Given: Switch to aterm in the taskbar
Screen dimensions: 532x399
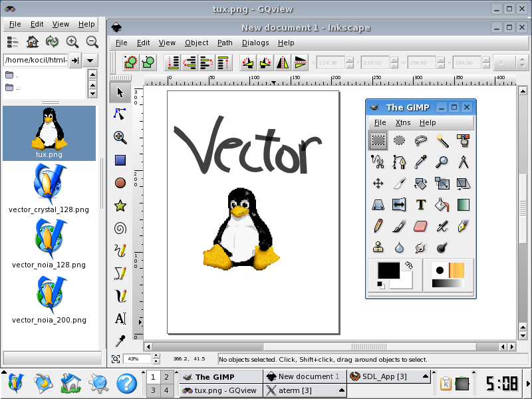Looking at the screenshot, I should tap(302, 390).
